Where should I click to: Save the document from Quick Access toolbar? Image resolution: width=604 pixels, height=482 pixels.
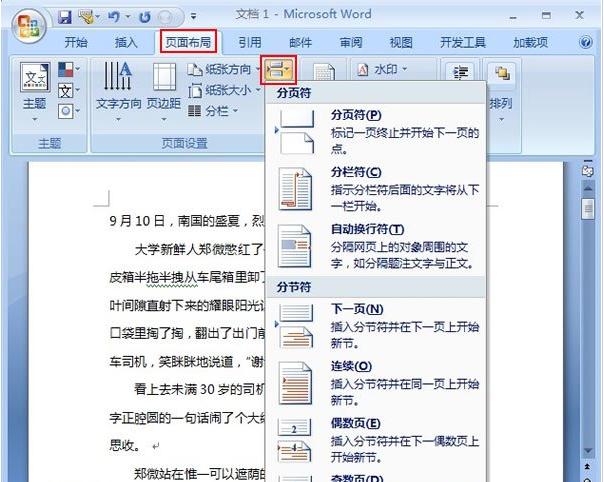click(x=65, y=17)
